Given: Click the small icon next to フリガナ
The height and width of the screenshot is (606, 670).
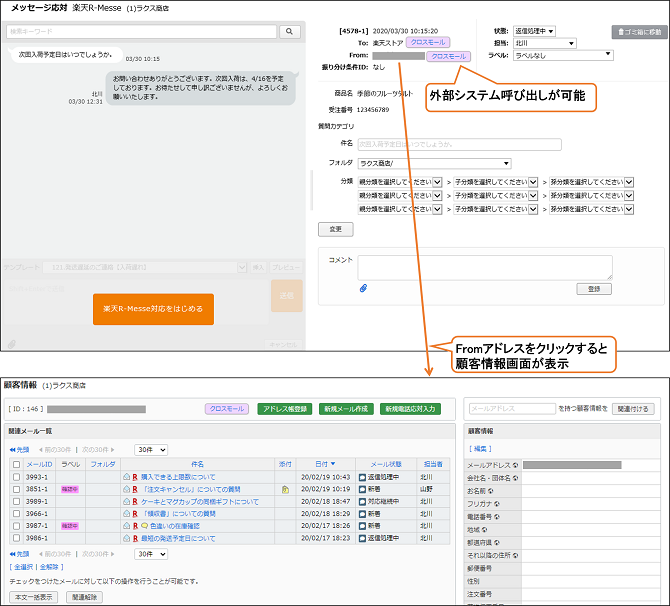Looking at the screenshot, I should click(x=497, y=504).
